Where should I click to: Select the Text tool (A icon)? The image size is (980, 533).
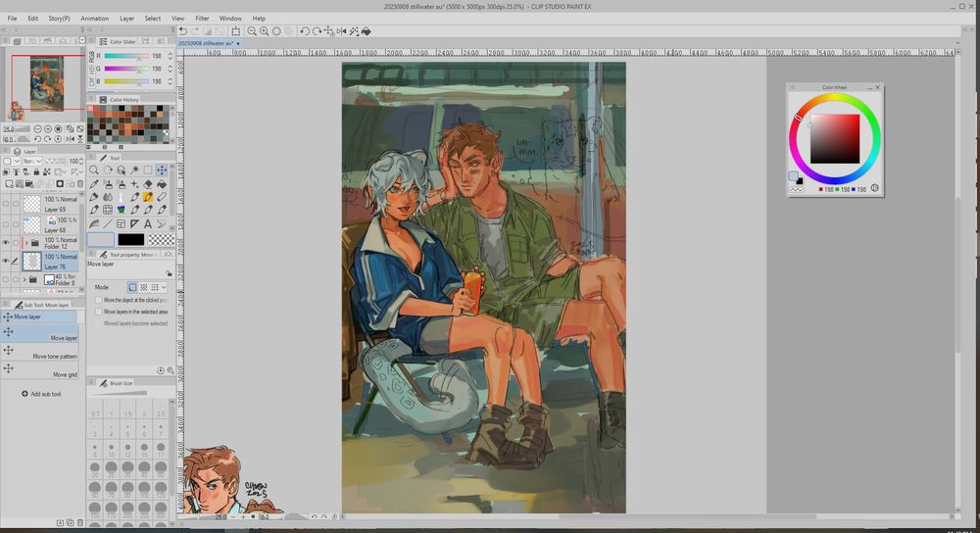[148, 223]
